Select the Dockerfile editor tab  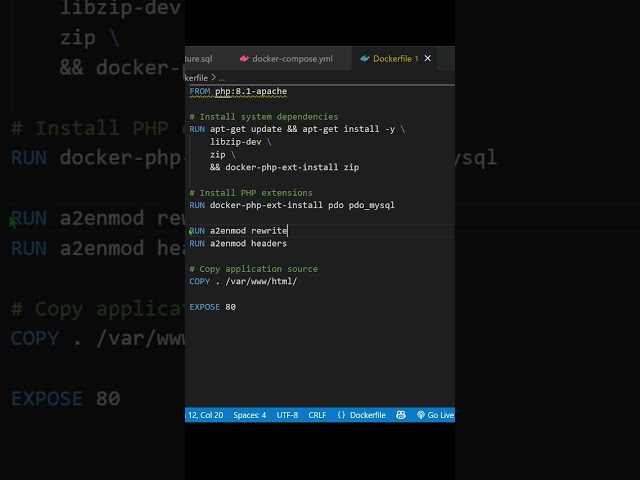coord(392,59)
